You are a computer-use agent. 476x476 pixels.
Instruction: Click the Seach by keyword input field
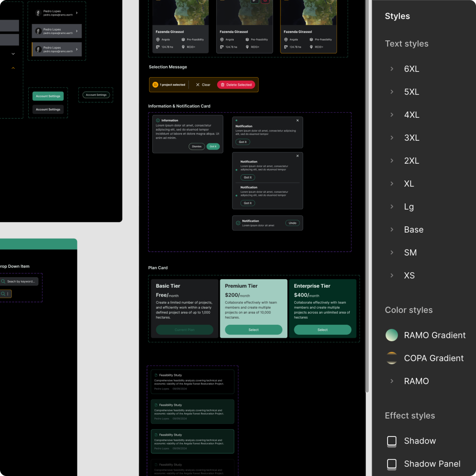(x=21, y=281)
